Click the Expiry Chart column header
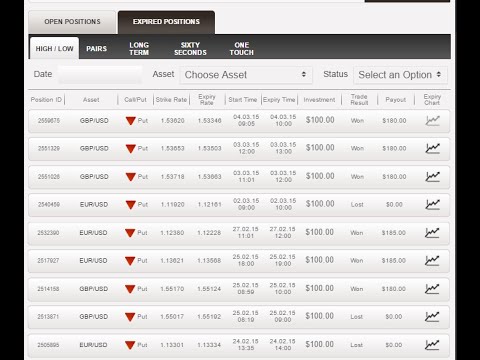480x360 pixels. pos(432,100)
